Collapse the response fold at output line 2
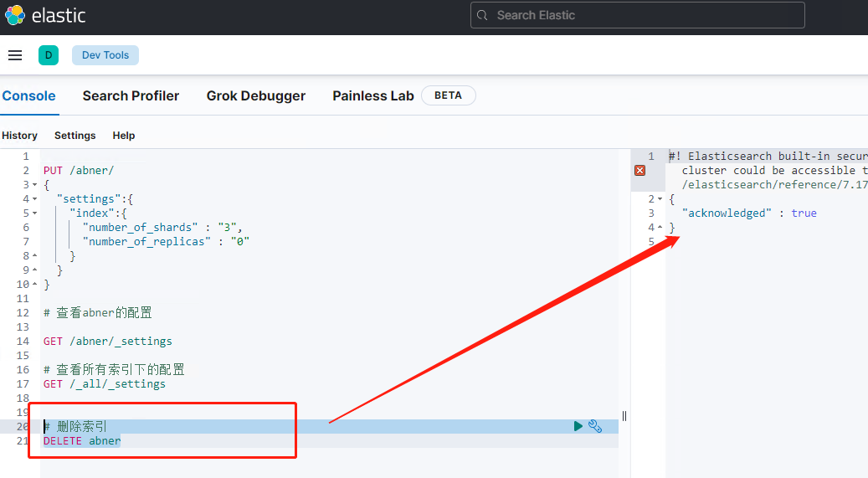The image size is (868, 478). point(660,199)
